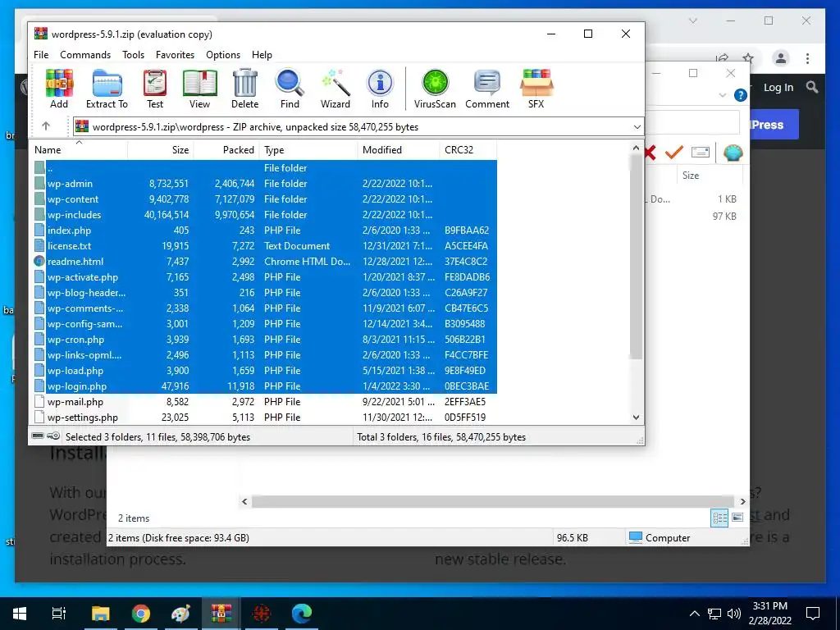Screen dimensions: 840x630
Task: Click horizontal scrollbar right arrow in background window
Action: point(742,501)
